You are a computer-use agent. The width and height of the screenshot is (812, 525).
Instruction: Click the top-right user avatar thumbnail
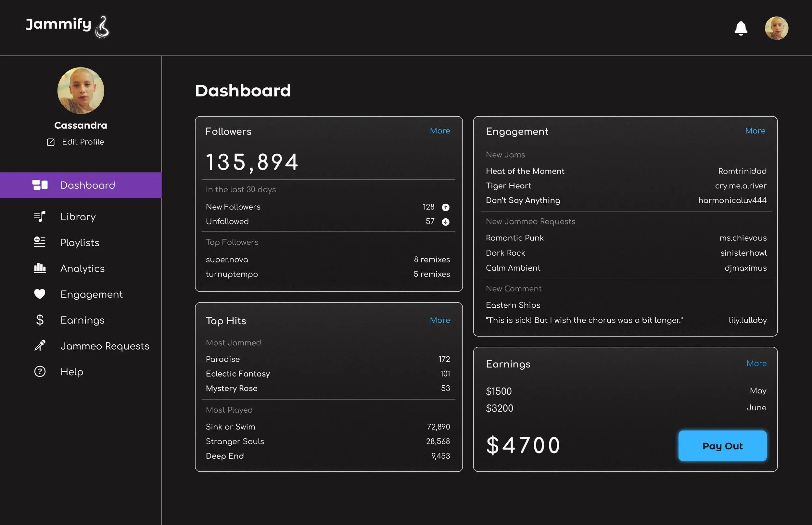click(x=776, y=28)
